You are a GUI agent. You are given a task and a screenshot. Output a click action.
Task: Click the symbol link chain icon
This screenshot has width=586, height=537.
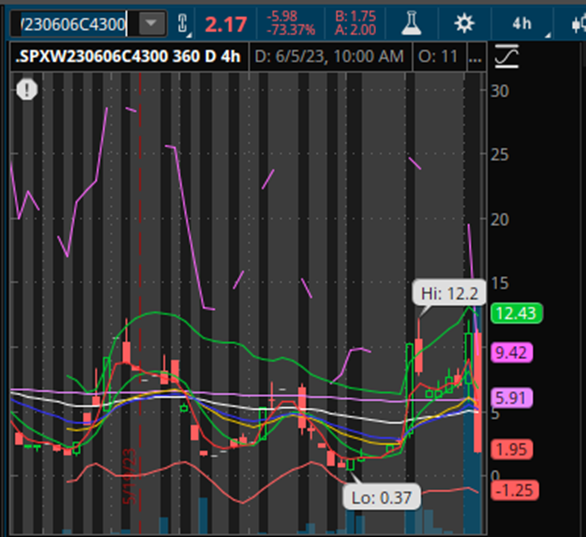coord(182,24)
